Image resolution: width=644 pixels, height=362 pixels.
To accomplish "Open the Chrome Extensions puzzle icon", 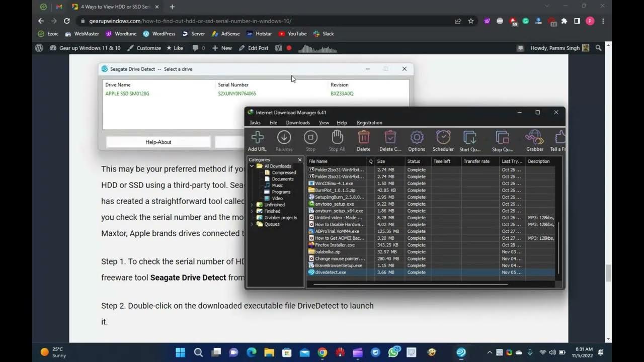I will click(x=564, y=21).
